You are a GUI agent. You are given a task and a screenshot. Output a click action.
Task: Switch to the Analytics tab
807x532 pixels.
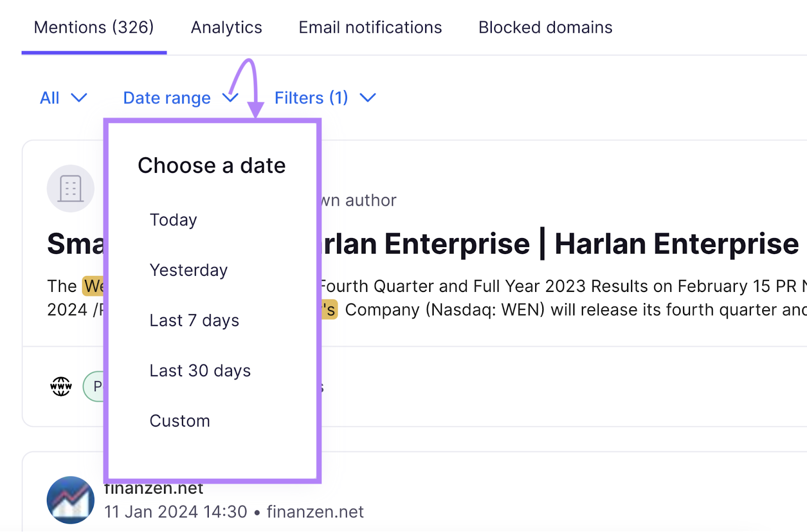[x=226, y=27]
